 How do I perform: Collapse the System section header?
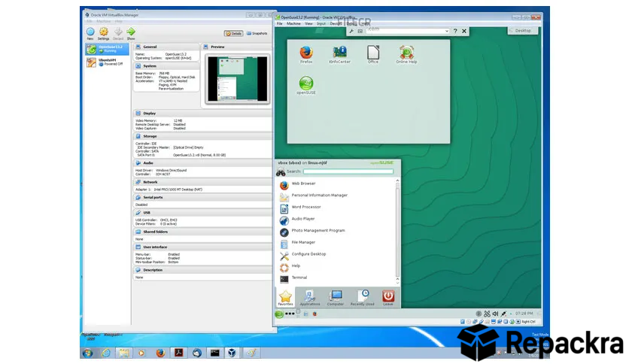(166, 65)
